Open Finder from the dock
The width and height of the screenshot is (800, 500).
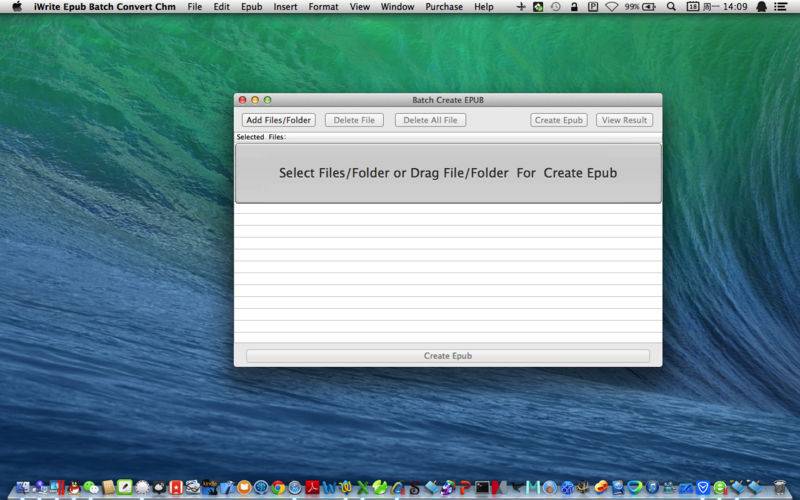[23, 487]
